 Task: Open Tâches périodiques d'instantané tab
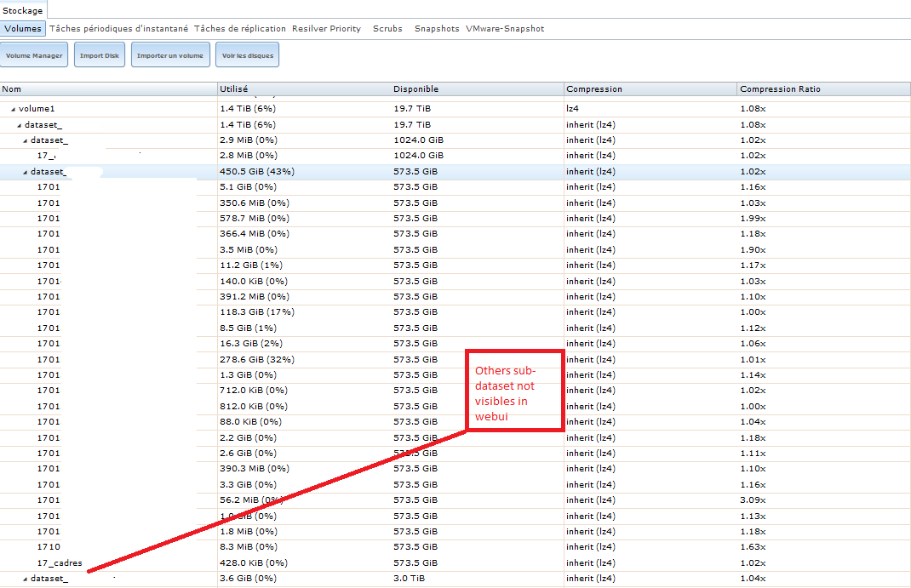(x=119, y=29)
